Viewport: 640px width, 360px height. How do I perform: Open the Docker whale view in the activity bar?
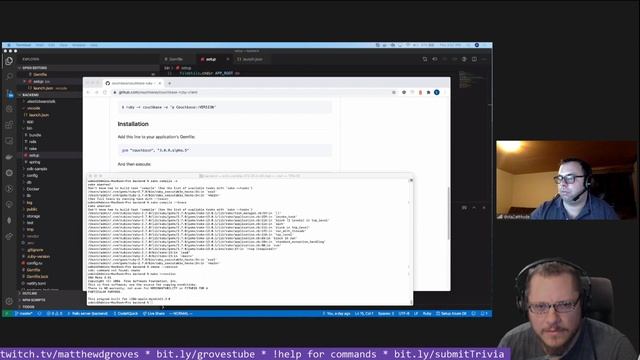9,157
